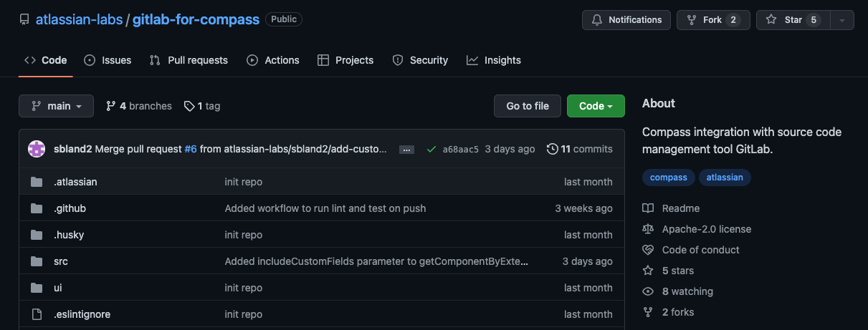The image size is (868, 330).
Task: Click the folder icon for src
Action: coord(37,261)
